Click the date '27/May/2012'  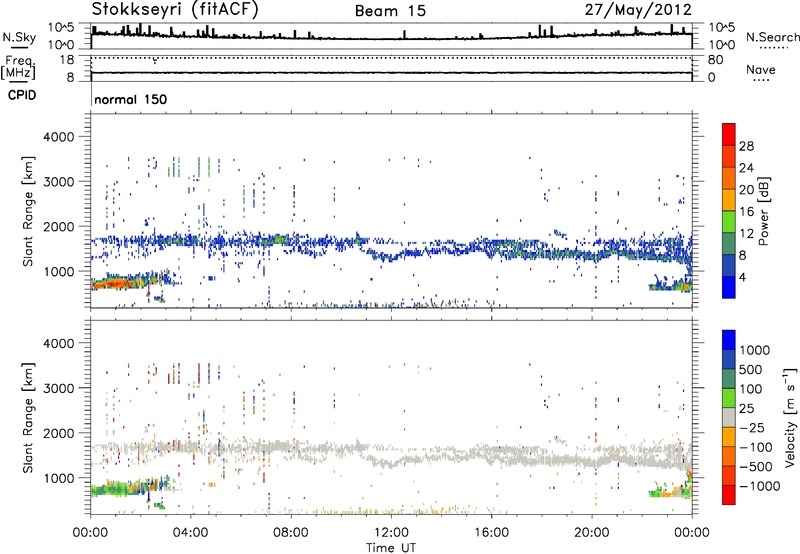638,9
